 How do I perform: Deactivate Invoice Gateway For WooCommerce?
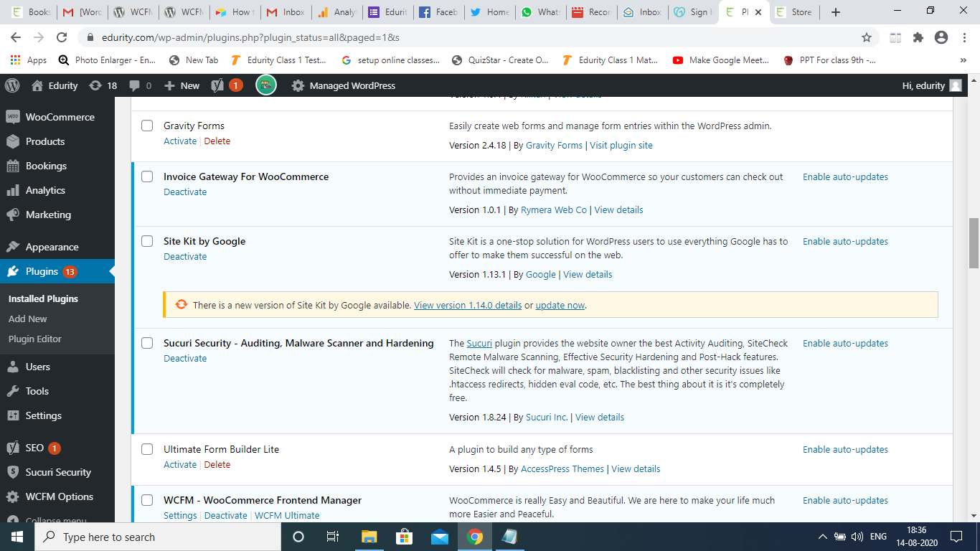[x=185, y=192]
